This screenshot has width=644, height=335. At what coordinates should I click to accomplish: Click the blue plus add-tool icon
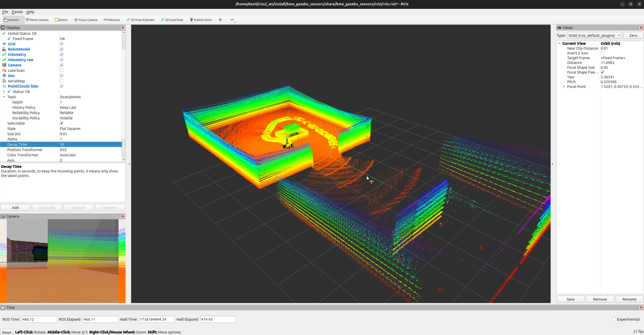220,20
